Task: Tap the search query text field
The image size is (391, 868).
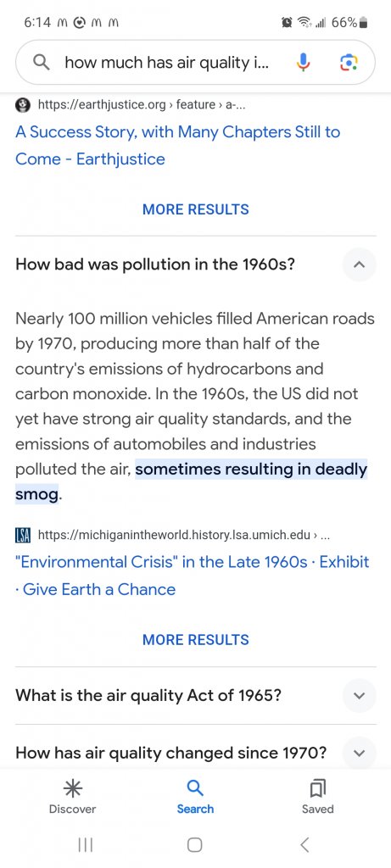Action: (166, 63)
